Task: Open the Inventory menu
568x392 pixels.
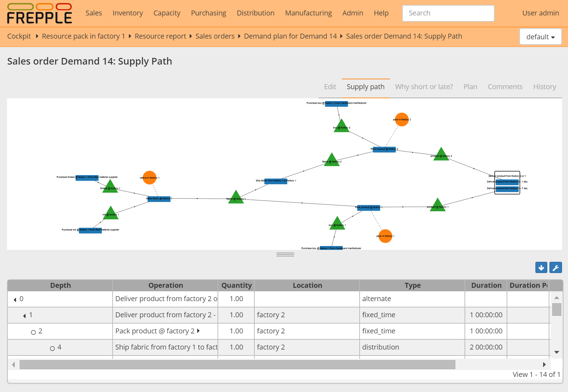Action: point(128,13)
